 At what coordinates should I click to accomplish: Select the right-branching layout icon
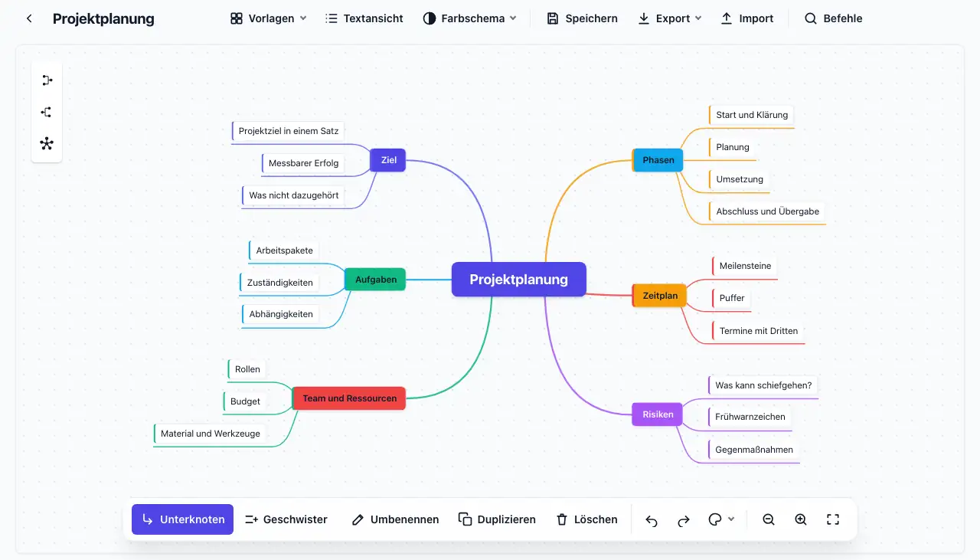(x=47, y=80)
